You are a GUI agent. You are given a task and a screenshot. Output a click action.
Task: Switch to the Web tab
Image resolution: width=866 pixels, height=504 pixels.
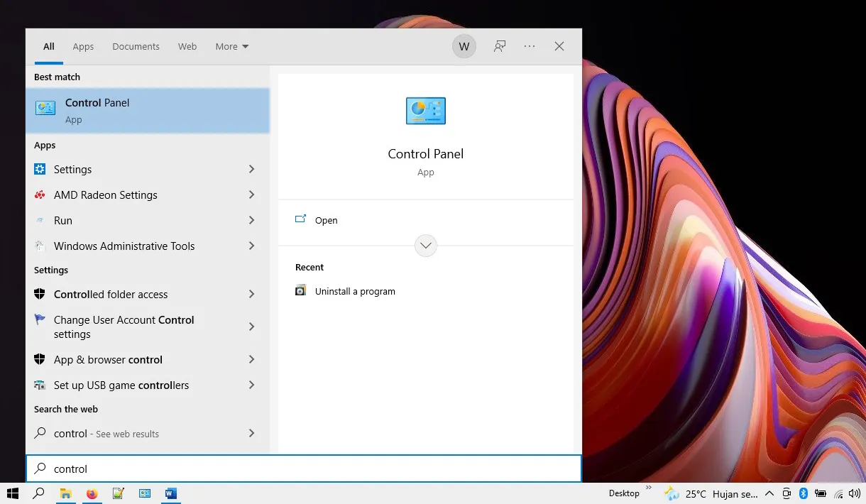[x=187, y=46]
